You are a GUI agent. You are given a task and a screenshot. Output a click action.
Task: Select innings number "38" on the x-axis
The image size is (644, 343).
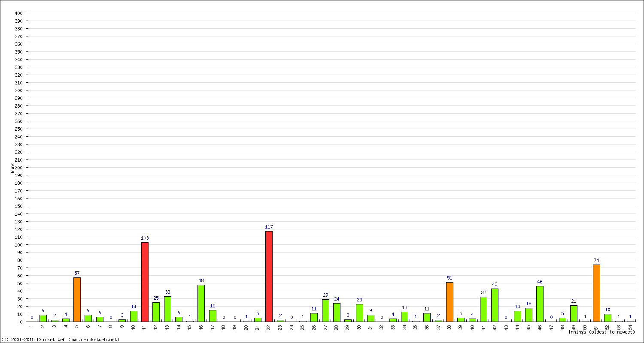(x=450, y=327)
